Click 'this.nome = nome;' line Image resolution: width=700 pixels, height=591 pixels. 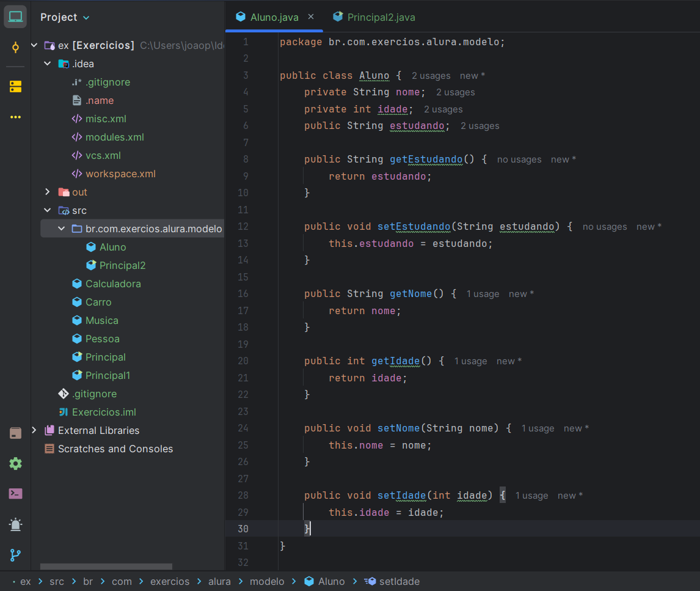(x=380, y=446)
